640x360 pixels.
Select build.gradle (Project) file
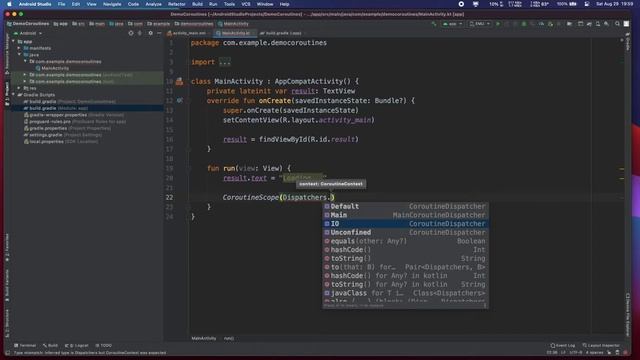coord(69,102)
